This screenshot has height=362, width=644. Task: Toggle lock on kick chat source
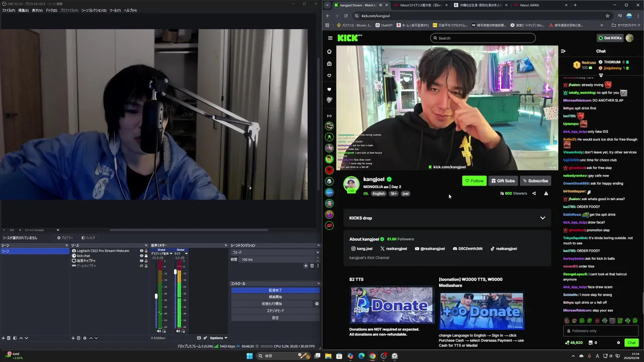146,256
